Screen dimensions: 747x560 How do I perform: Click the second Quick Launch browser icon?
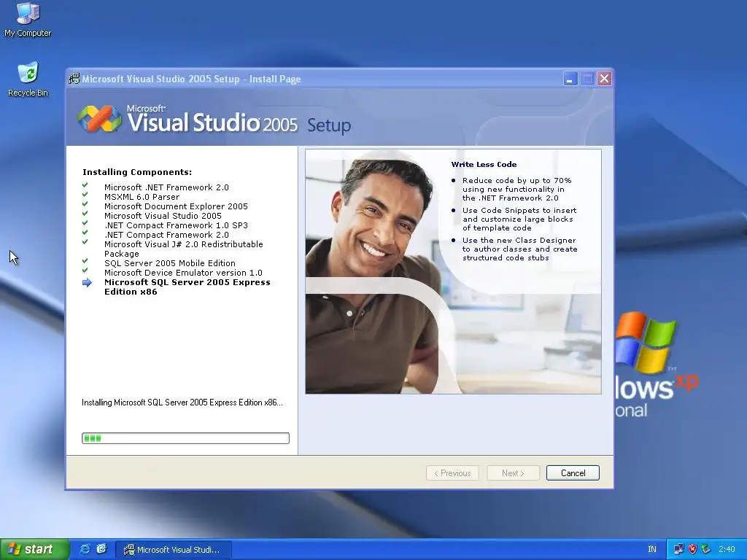tap(101, 549)
